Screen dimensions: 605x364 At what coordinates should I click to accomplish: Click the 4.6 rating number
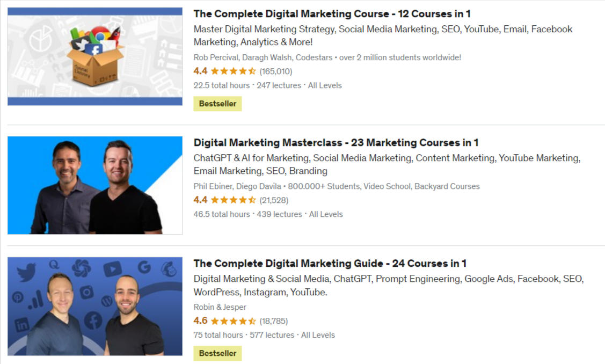tap(200, 321)
